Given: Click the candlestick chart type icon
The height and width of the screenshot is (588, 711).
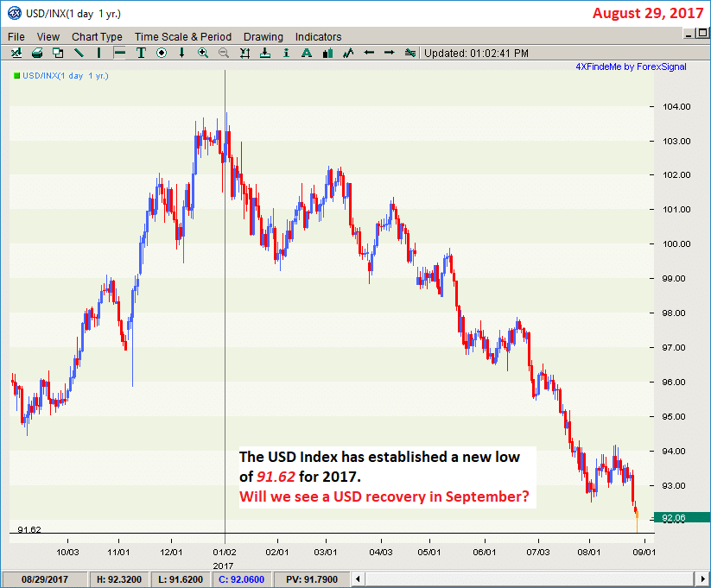Looking at the screenshot, I should tap(327, 53).
